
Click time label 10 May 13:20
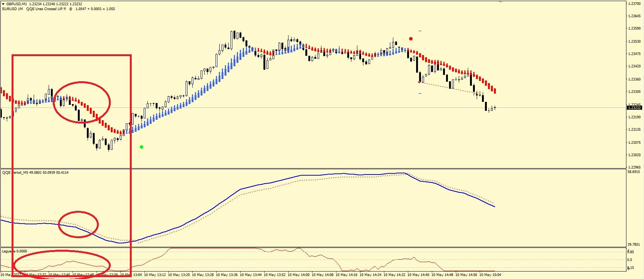[x=179, y=275]
